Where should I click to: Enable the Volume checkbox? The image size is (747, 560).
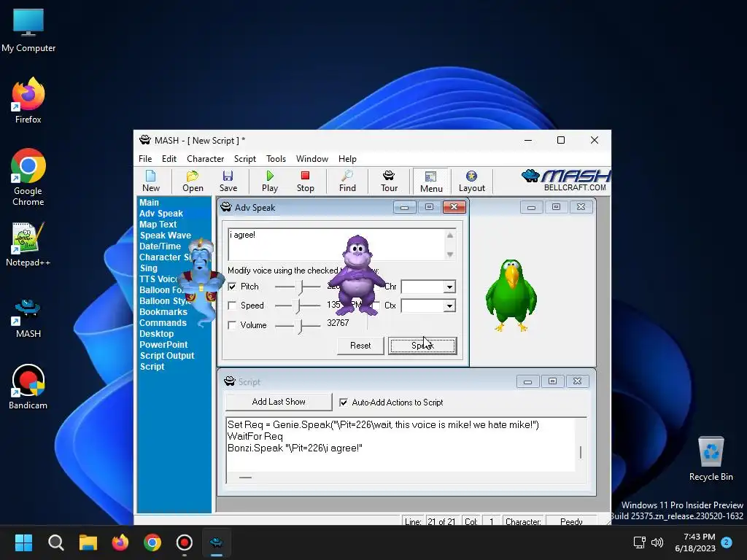tap(232, 325)
